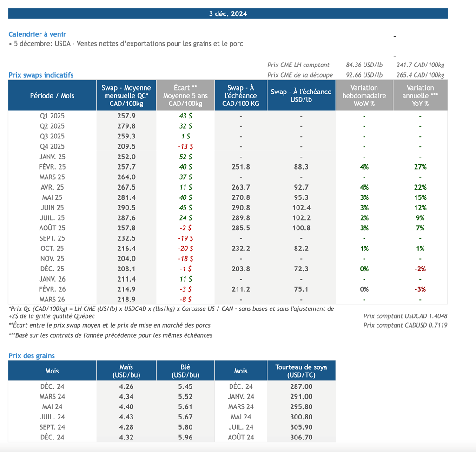Click the Q1 2025 swap value 257.9
This screenshot has height=452, width=476.
[x=126, y=116]
